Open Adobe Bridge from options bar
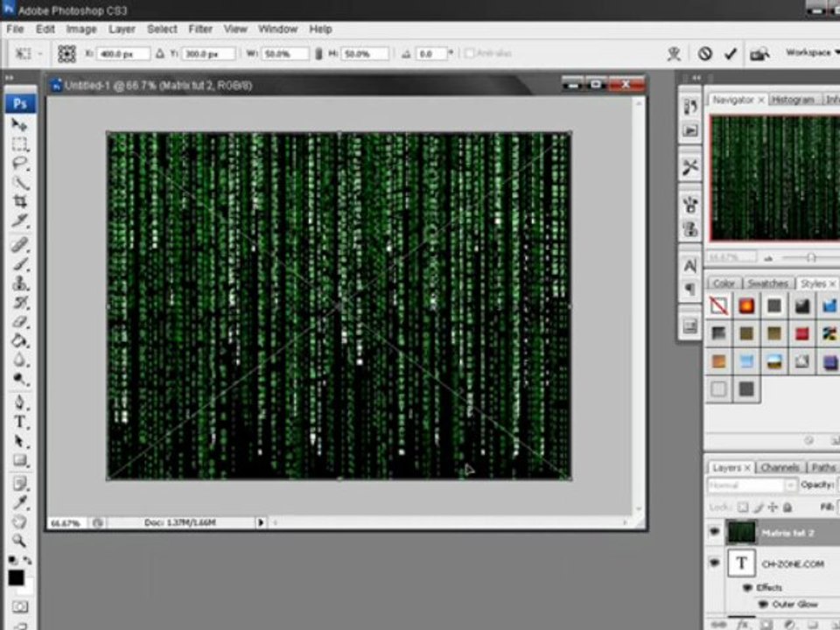Viewport: 840px width, 630px height. (x=759, y=53)
